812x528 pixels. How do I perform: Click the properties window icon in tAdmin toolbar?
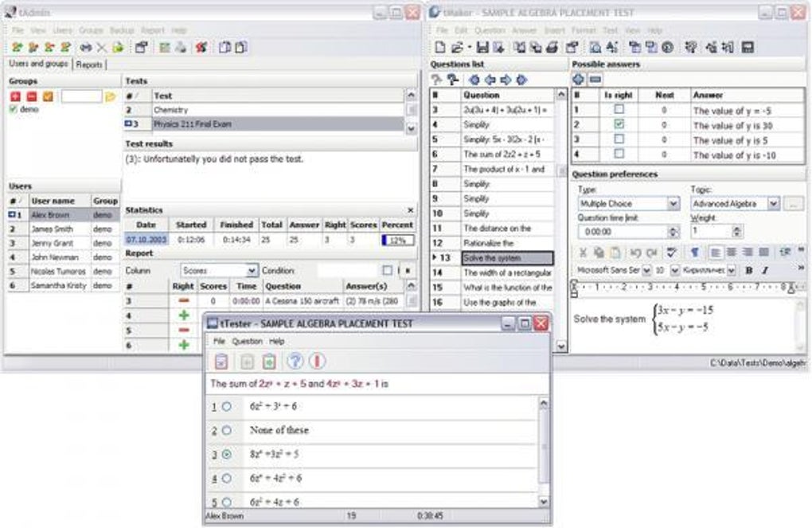pyautogui.click(x=142, y=48)
